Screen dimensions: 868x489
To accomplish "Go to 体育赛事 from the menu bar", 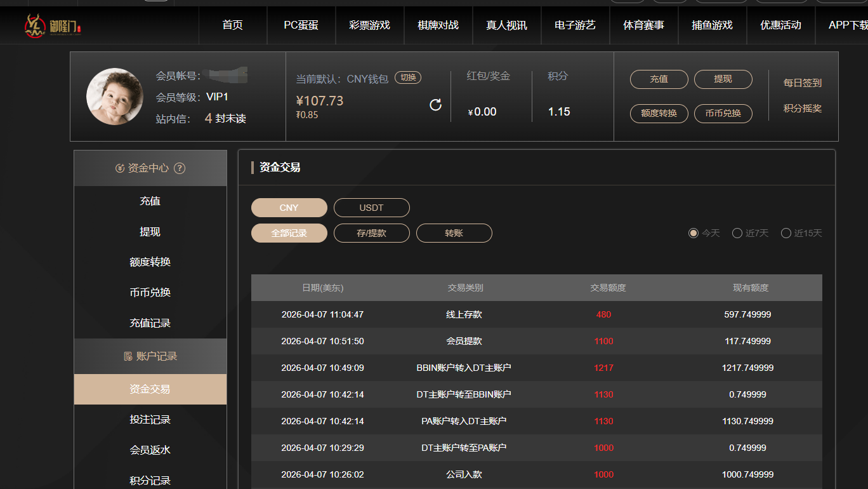I will [643, 25].
